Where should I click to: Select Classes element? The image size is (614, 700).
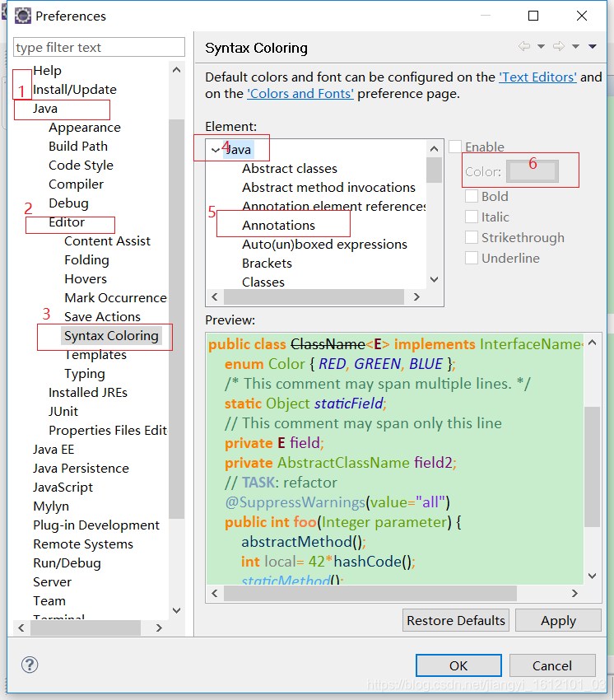263,282
